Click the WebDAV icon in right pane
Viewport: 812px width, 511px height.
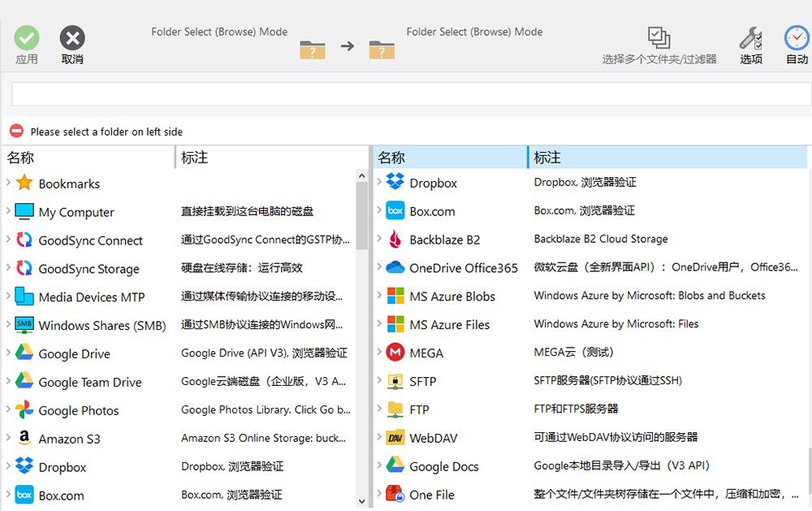coord(395,438)
